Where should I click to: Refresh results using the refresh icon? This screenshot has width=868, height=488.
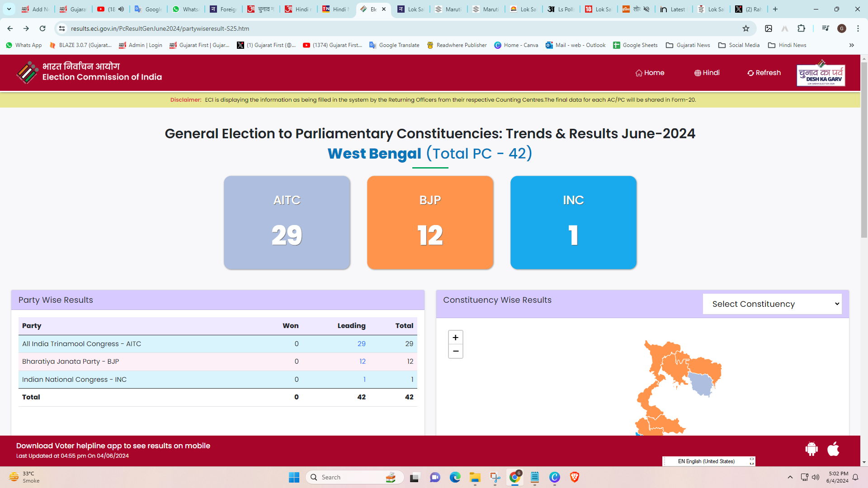(751, 73)
